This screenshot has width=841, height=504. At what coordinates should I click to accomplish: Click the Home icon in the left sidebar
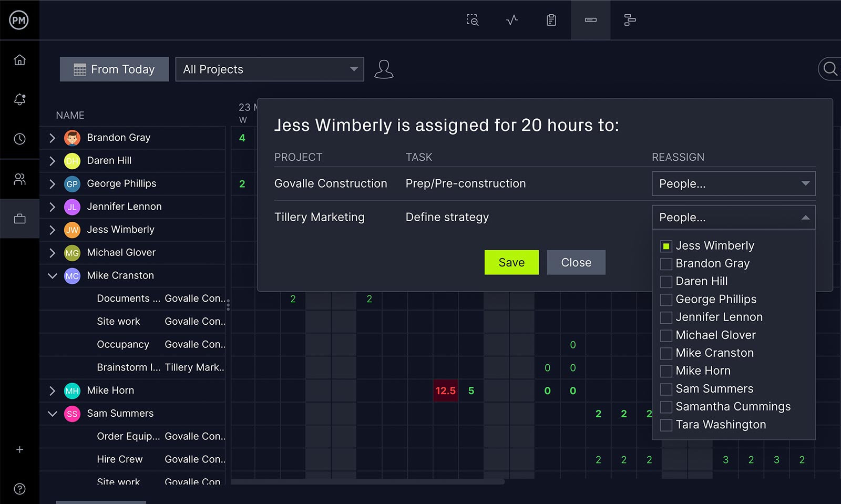[19, 59]
